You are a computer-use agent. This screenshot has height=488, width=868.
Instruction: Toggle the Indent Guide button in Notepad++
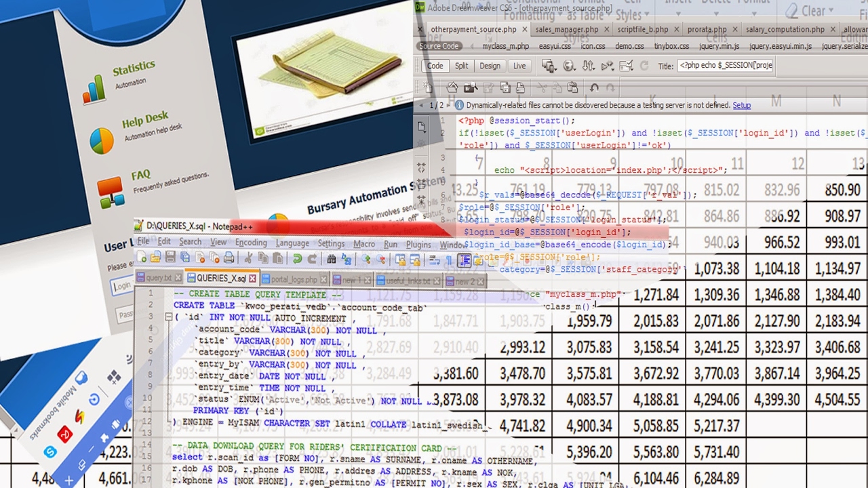(x=465, y=260)
